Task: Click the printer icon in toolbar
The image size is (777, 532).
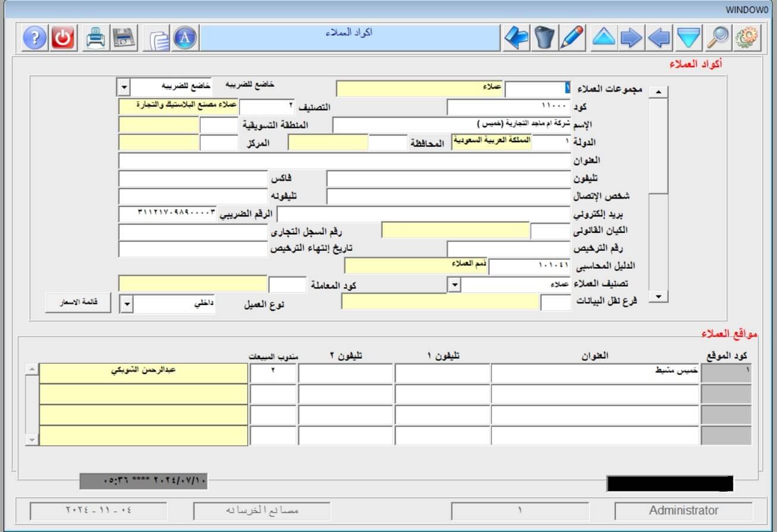Action: (x=96, y=38)
